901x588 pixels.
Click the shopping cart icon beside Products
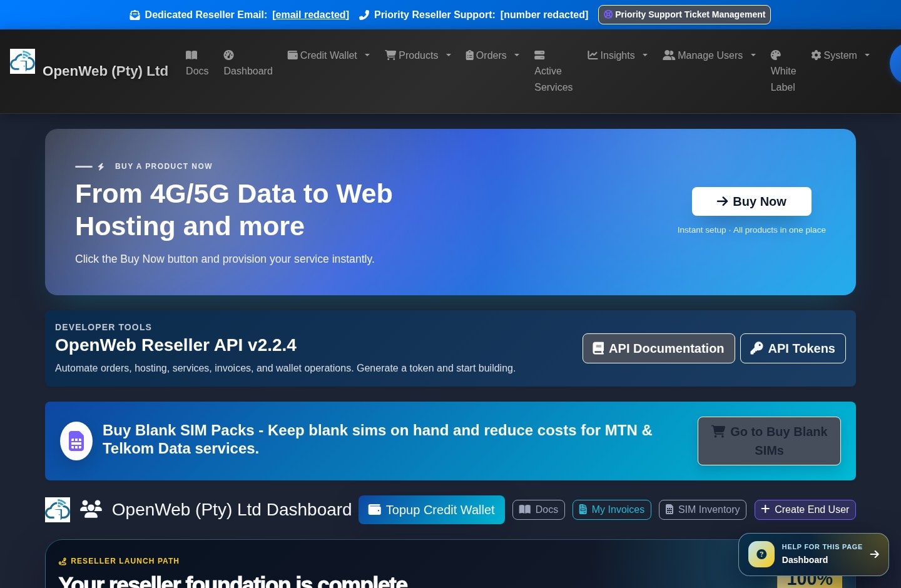390,55
